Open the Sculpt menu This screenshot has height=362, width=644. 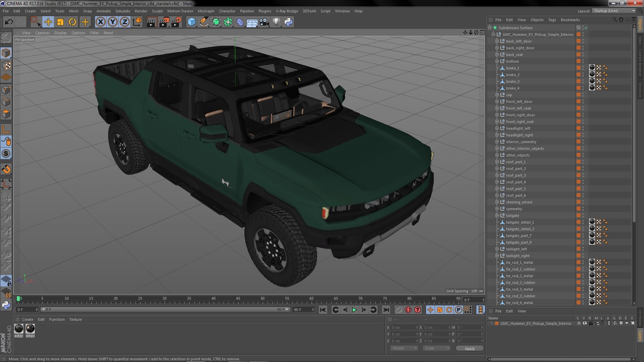(157, 11)
